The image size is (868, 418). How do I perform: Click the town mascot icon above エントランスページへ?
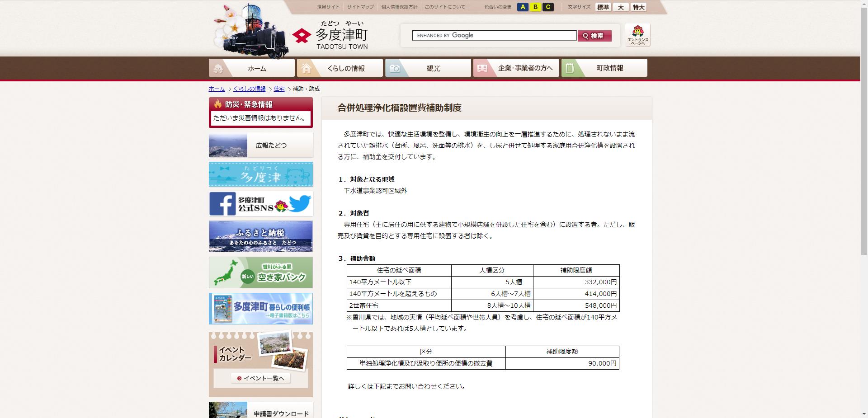tap(638, 31)
